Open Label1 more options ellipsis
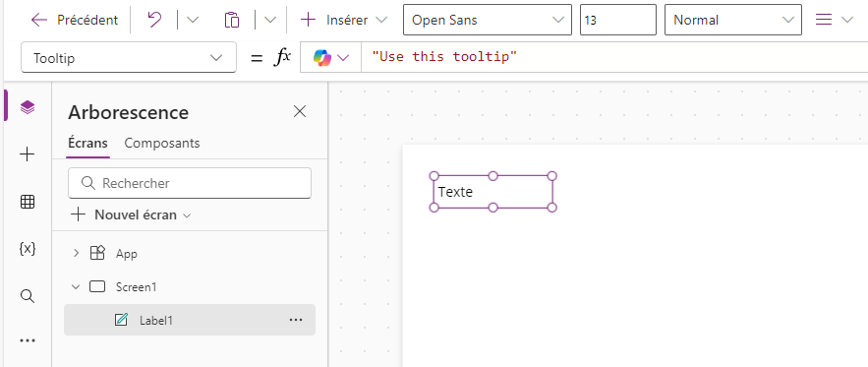 pos(296,320)
